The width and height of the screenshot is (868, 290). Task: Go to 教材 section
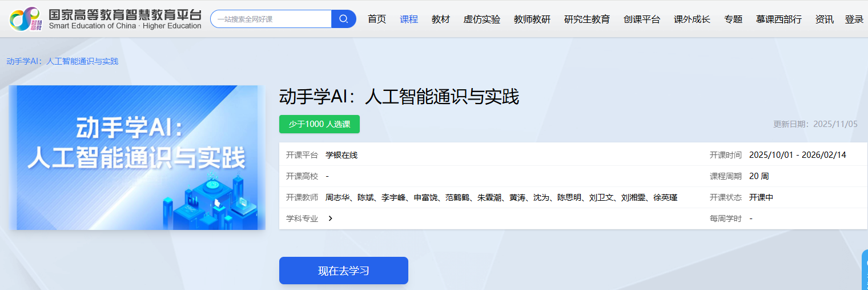[x=440, y=19]
